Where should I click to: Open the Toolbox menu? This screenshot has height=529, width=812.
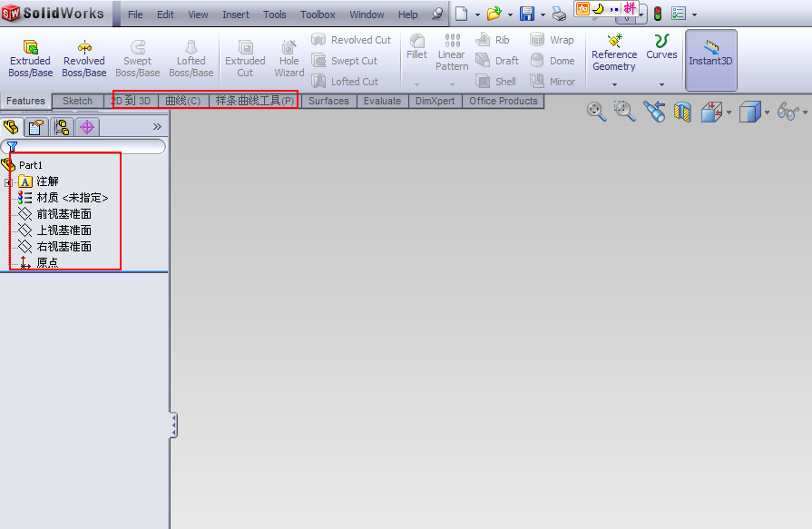click(x=318, y=15)
